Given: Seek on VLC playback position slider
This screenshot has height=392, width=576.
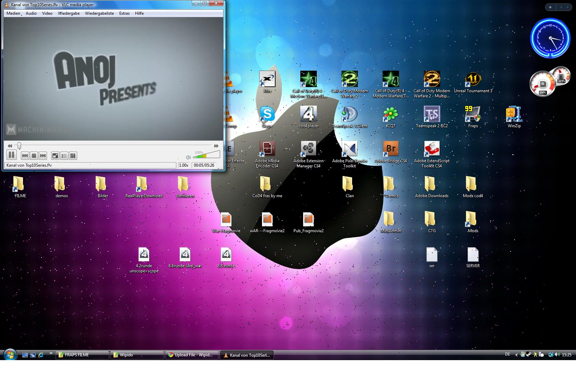Looking at the screenshot, I should pyautogui.click(x=113, y=146).
